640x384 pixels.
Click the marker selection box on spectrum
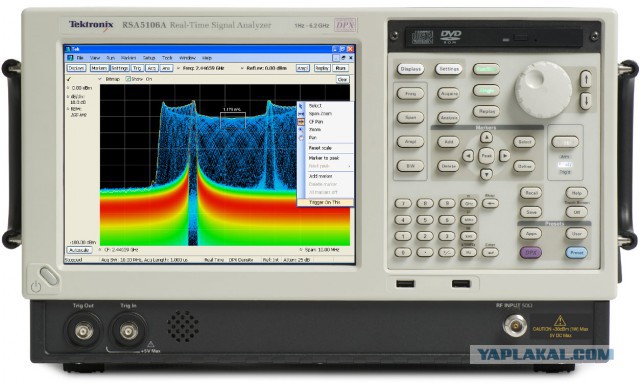point(233,120)
